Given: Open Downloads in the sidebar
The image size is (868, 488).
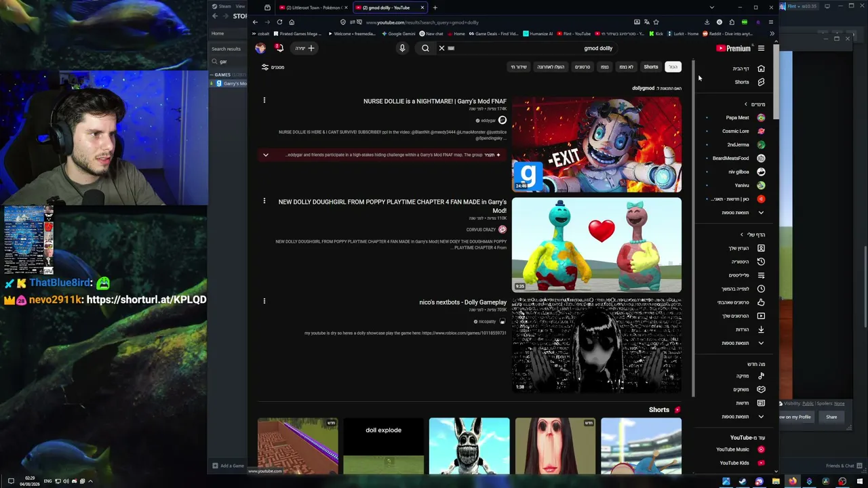Looking at the screenshot, I should 749,329.
